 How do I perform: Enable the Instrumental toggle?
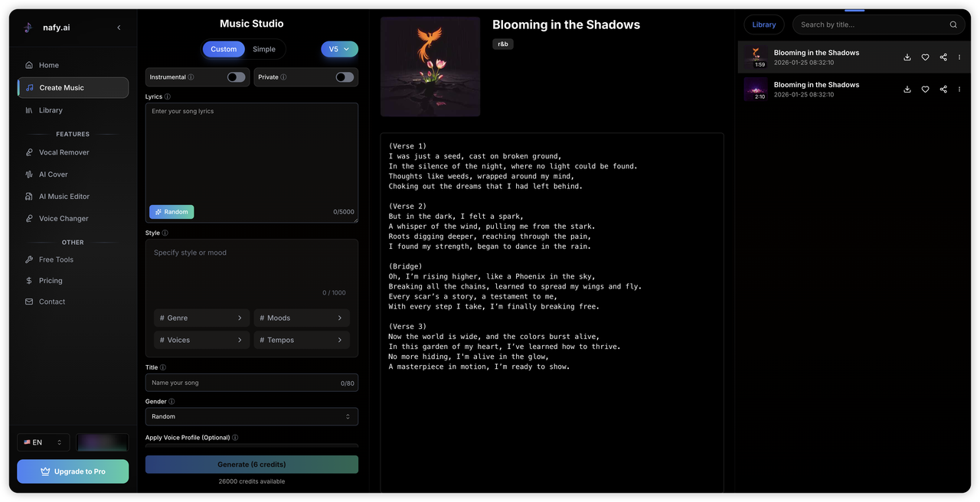(236, 77)
